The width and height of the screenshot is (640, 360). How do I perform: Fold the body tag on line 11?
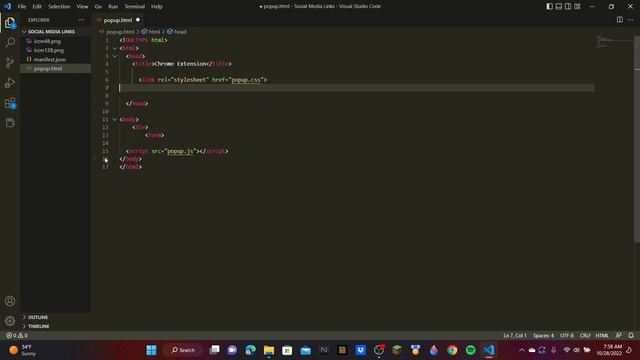click(x=115, y=120)
